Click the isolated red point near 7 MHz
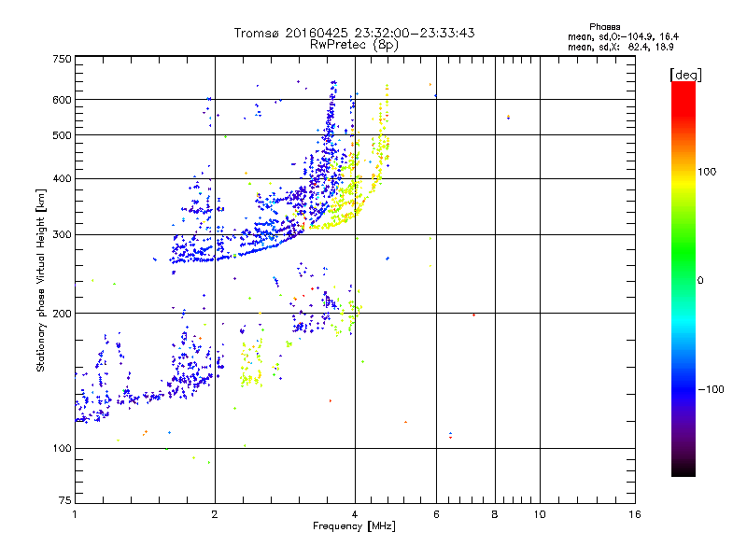This screenshot has height=560, width=747. (x=473, y=315)
